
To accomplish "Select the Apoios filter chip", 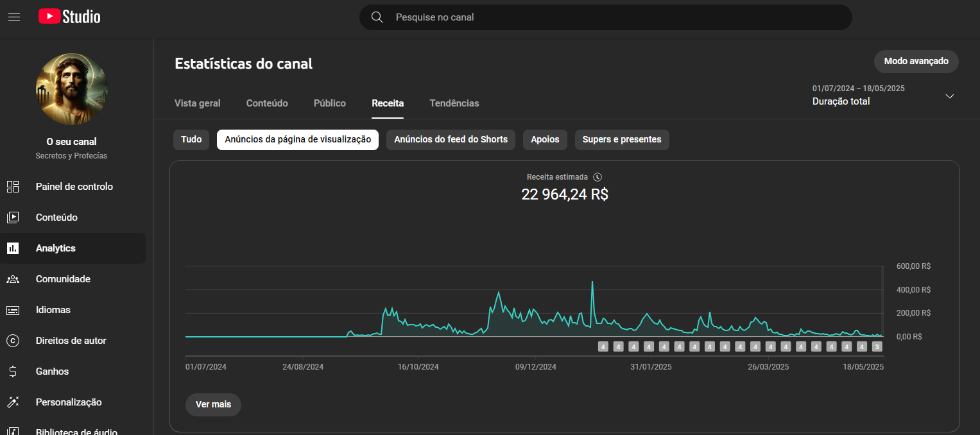I will click(x=545, y=140).
